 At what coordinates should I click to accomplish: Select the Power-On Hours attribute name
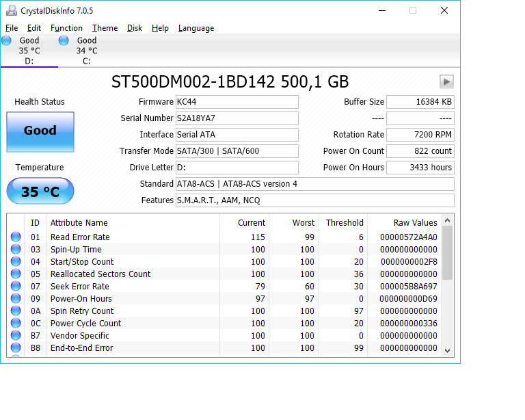pyautogui.click(x=81, y=299)
